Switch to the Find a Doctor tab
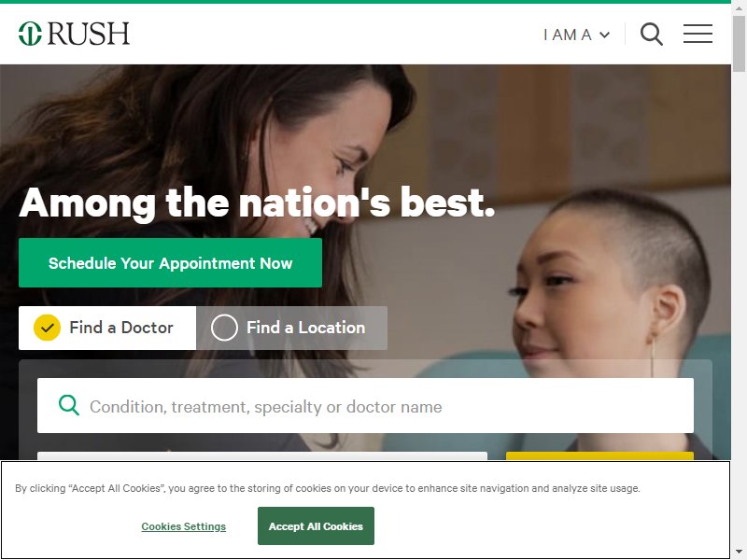747x560 pixels. click(107, 329)
